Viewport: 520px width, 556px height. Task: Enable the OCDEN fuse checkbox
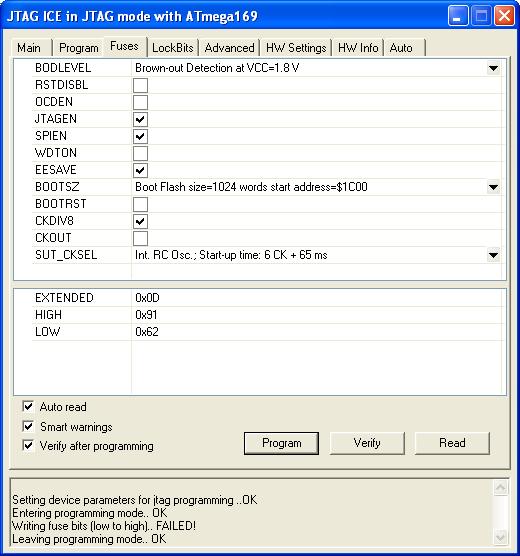pos(140,102)
